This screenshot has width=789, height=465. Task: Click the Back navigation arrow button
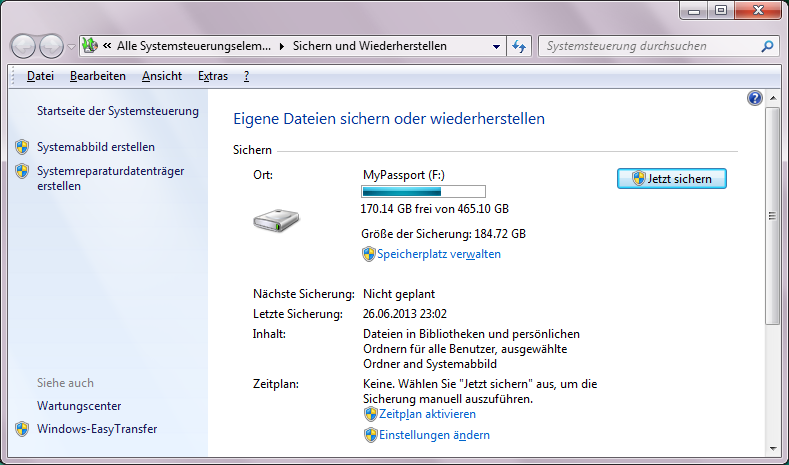pos(23,47)
